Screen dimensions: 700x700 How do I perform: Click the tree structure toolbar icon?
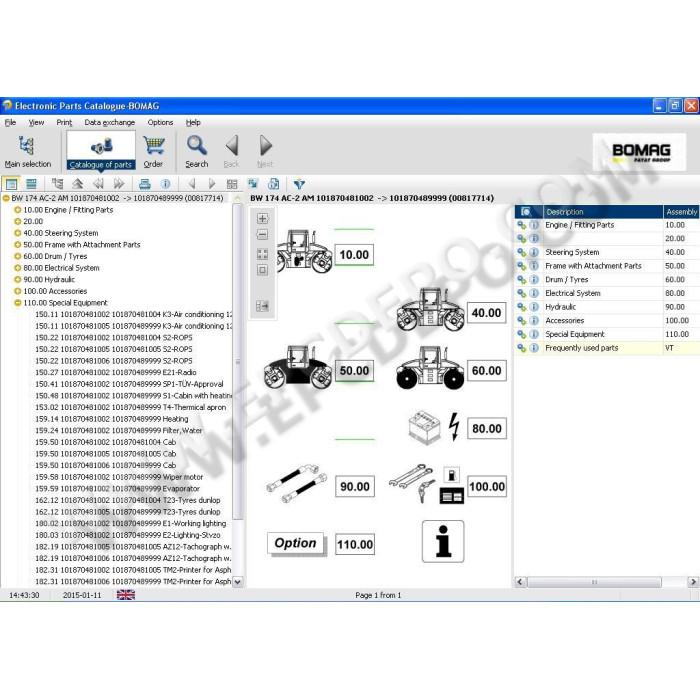tap(57, 183)
